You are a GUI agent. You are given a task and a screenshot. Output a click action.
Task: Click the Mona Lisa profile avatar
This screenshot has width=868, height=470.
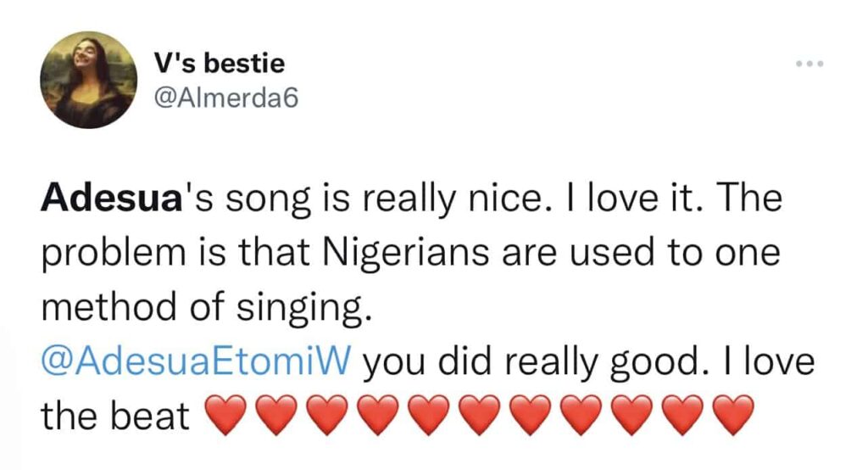[88, 80]
